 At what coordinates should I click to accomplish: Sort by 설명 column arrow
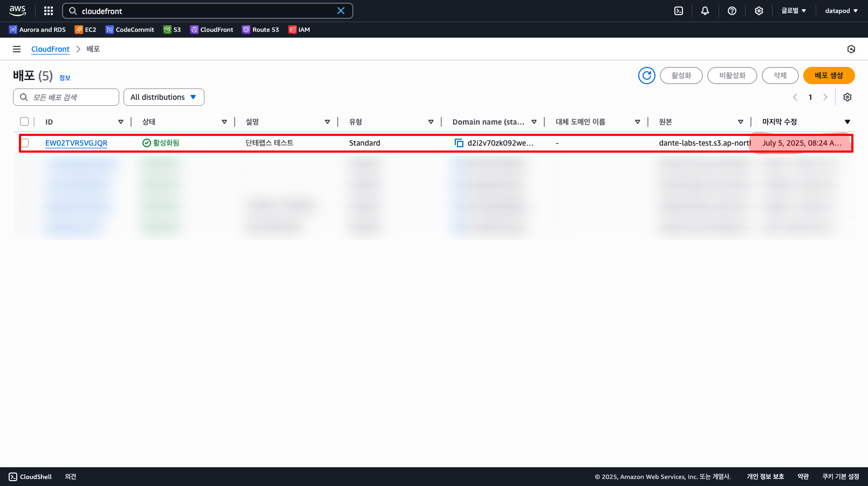(327, 122)
